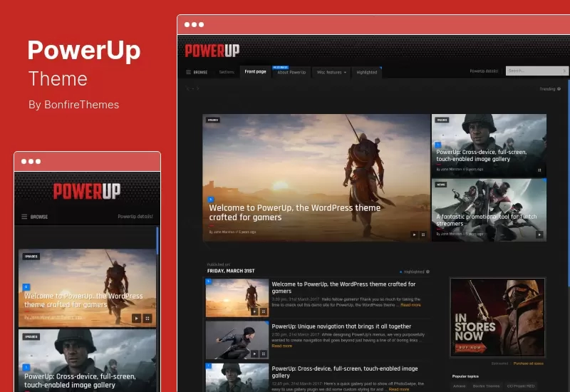This screenshot has width=570, height=392.
Task: Open main slide Welcome to PowerUp headline
Action: (x=295, y=212)
